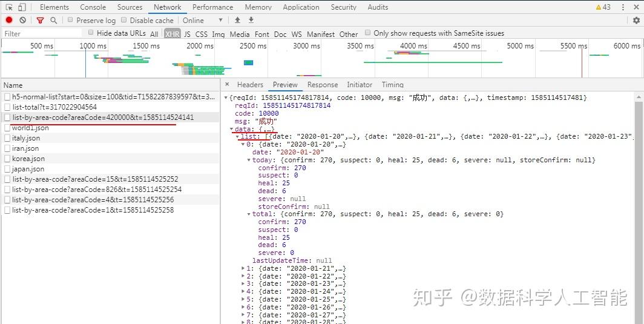Viewport: 644px width, 324px height.
Task: Select the korea.json request
Action: [111, 158]
